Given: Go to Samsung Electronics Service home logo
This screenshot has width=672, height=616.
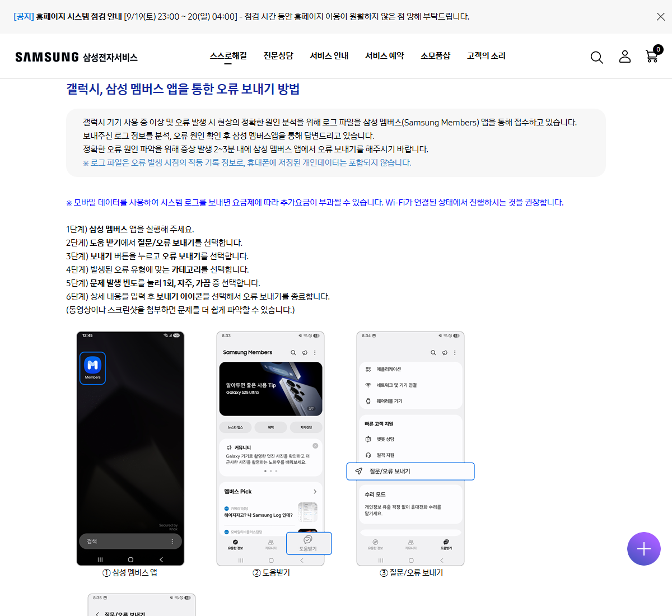Looking at the screenshot, I should [x=76, y=57].
